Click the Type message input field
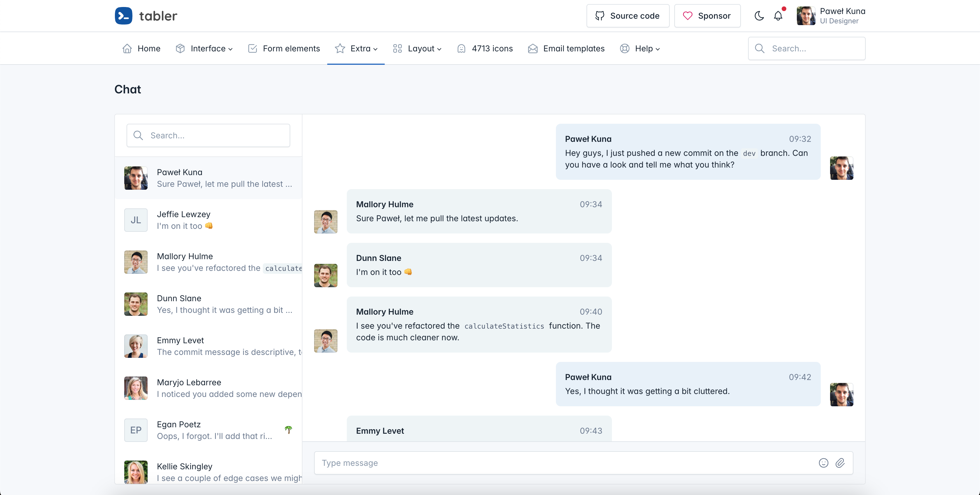The image size is (980, 495). (x=563, y=463)
